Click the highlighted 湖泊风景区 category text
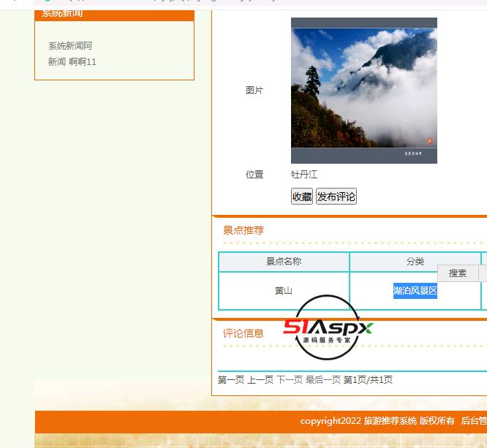The image size is (487, 448). click(x=415, y=291)
